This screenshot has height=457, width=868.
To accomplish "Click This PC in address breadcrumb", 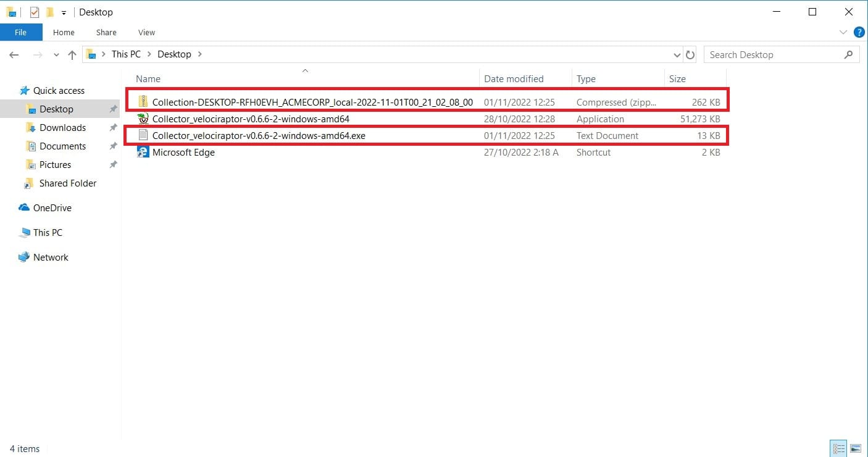I will 126,54.
